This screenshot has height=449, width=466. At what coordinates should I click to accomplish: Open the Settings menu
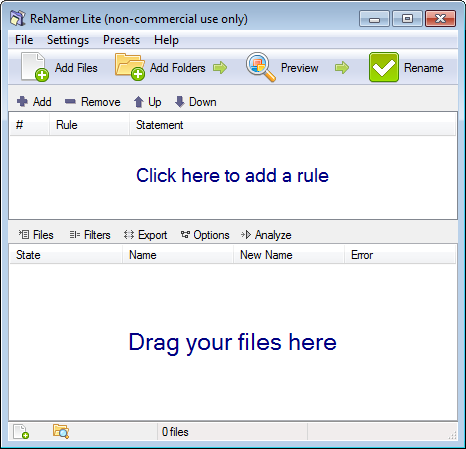click(x=68, y=40)
